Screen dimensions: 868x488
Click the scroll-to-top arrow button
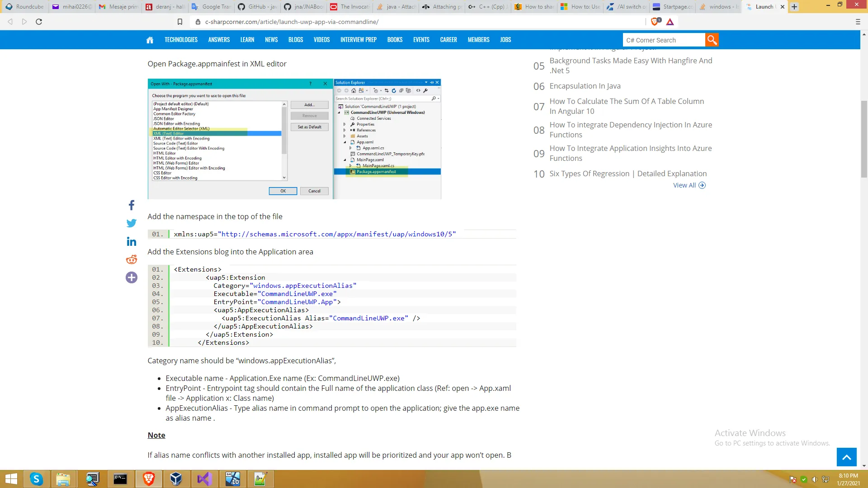pyautogui.click(x=846, y=457)
